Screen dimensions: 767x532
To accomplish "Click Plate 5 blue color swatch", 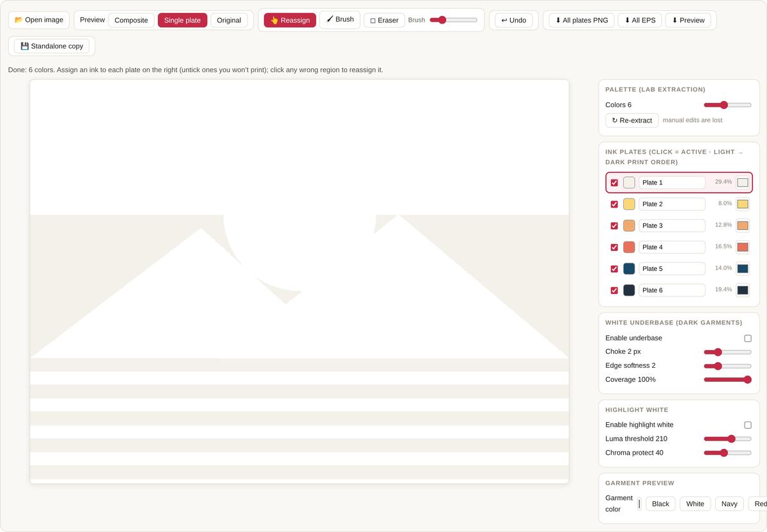I will click(629, 269).
